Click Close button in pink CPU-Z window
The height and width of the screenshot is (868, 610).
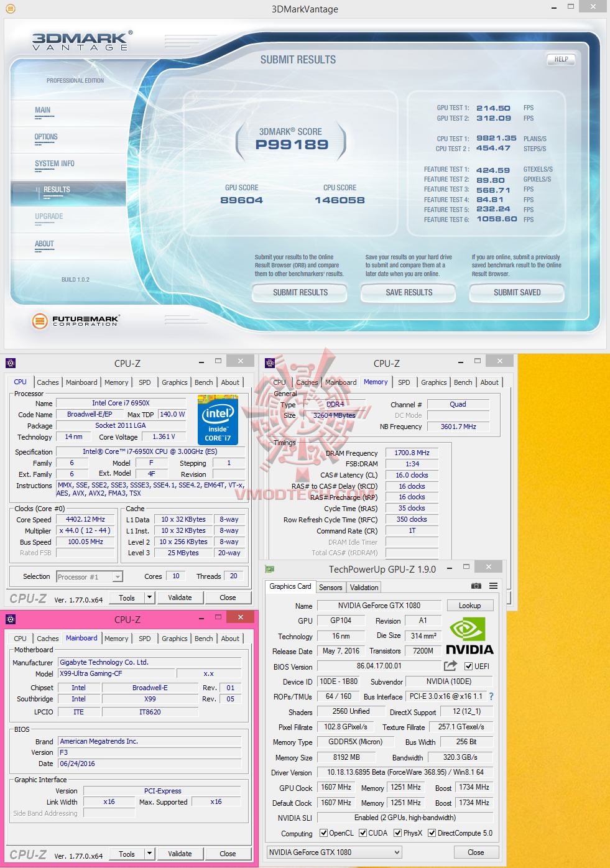[228, 854]
